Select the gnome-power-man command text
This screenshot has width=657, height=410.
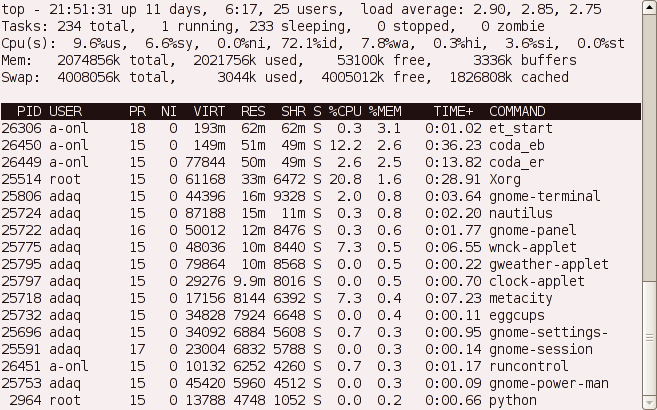pyautogui.click(x=549, y=384)
